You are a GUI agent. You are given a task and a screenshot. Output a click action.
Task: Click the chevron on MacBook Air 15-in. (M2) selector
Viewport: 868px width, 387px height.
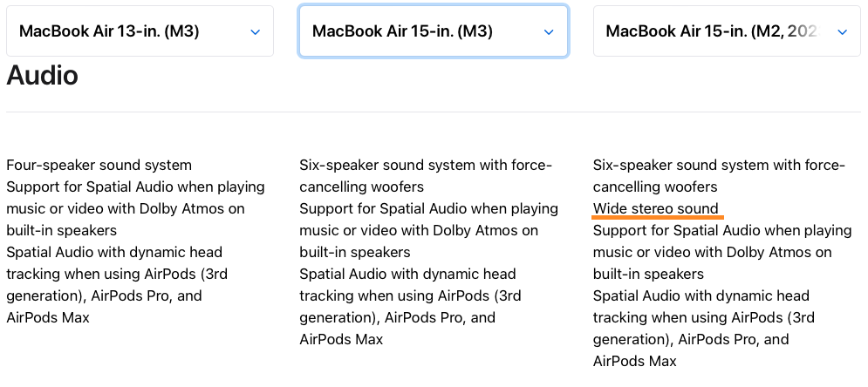tap(842, 32)
